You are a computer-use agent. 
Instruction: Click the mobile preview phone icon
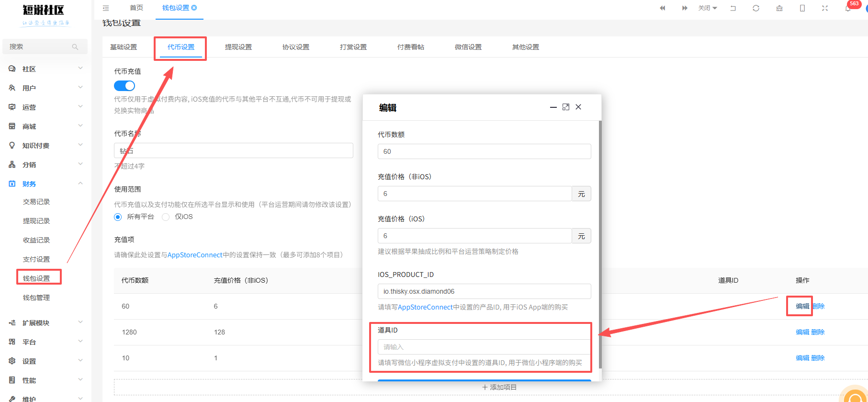coord(802,8)
